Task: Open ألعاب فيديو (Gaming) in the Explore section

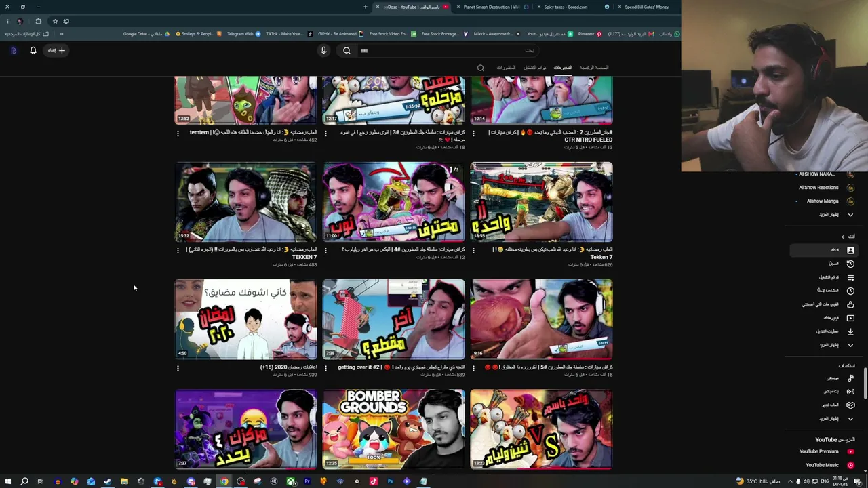Action: click(x=837, y=405)
